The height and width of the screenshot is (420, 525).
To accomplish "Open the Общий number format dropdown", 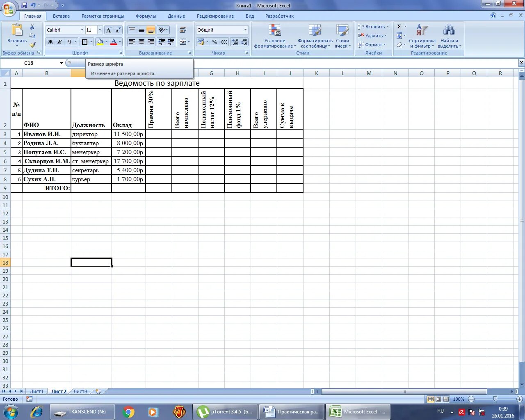I will pyautogui.click(x=246, y=30).
